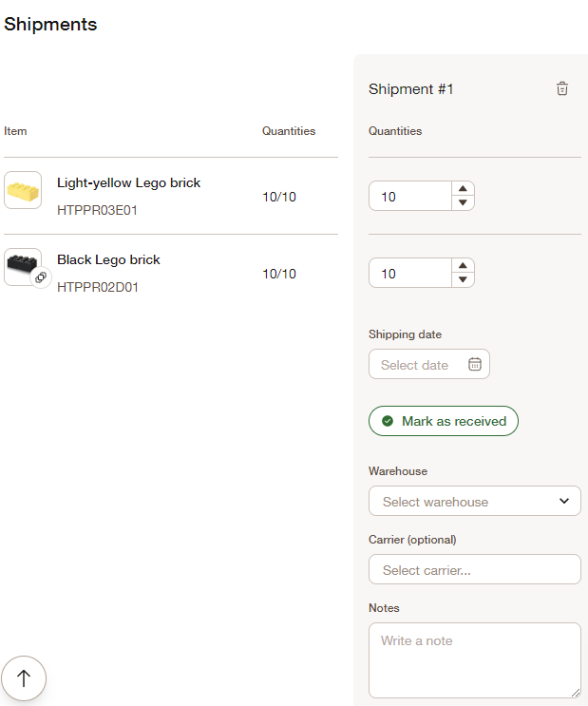Screen dimensions: 588x706
Task: Delete Shipment #1 with trash icon
Action: coord(562,88)
